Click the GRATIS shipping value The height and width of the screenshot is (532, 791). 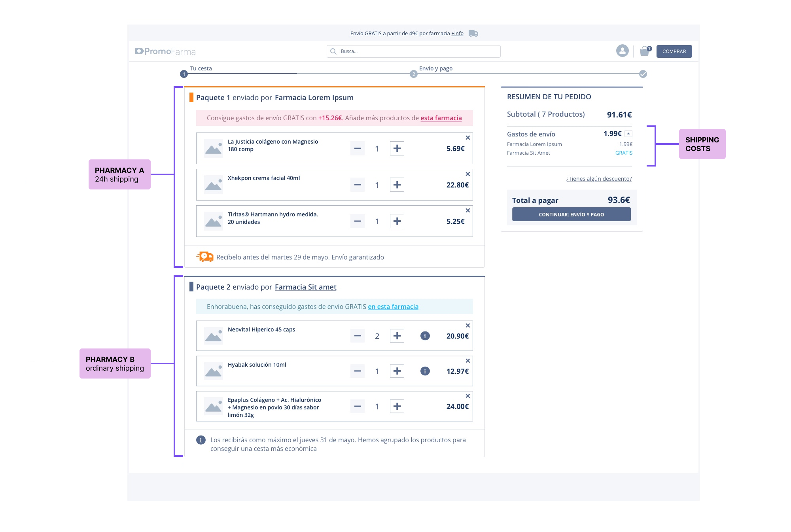[624, 153]
